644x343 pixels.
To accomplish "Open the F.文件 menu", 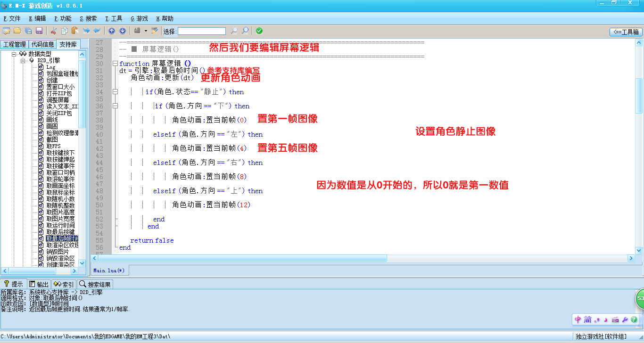I will tap(12, 19).
